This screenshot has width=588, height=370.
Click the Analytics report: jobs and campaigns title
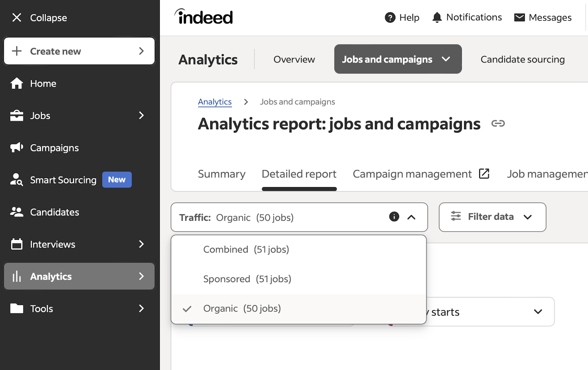tap(339, 124)
